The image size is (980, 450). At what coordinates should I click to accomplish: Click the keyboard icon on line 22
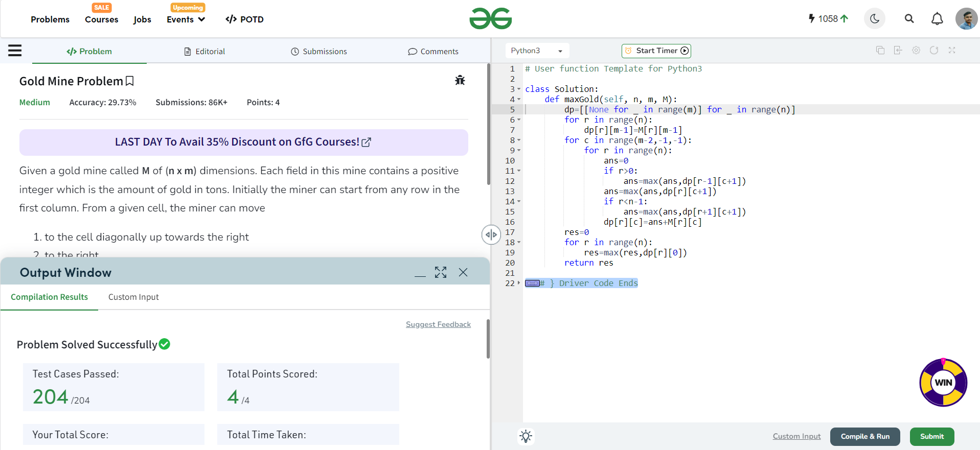click(532, 283)
